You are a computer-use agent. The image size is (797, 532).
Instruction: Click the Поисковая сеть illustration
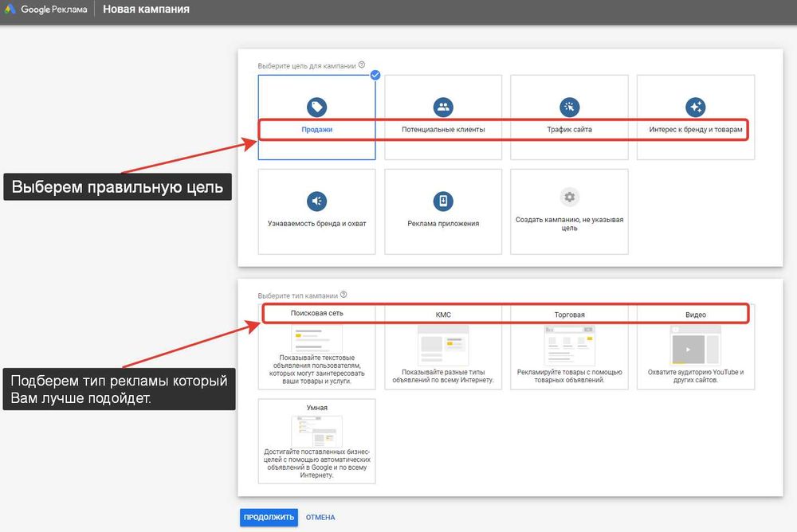pos(316,338)
